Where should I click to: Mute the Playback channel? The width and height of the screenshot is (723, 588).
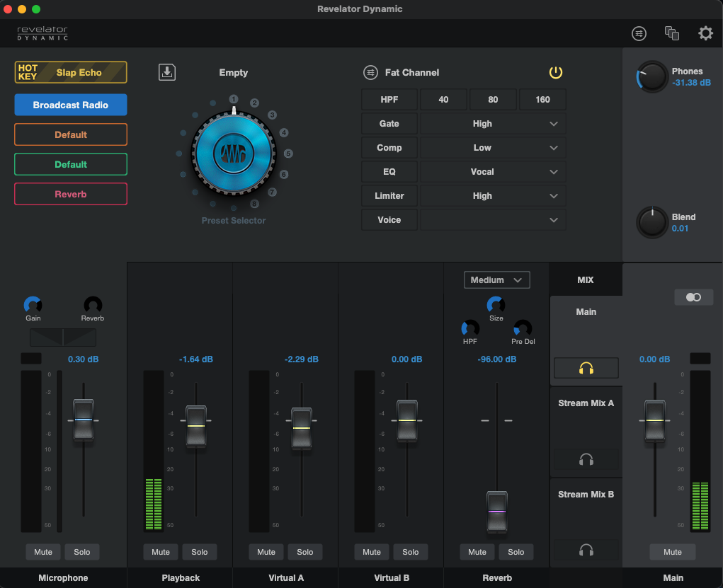161,552
